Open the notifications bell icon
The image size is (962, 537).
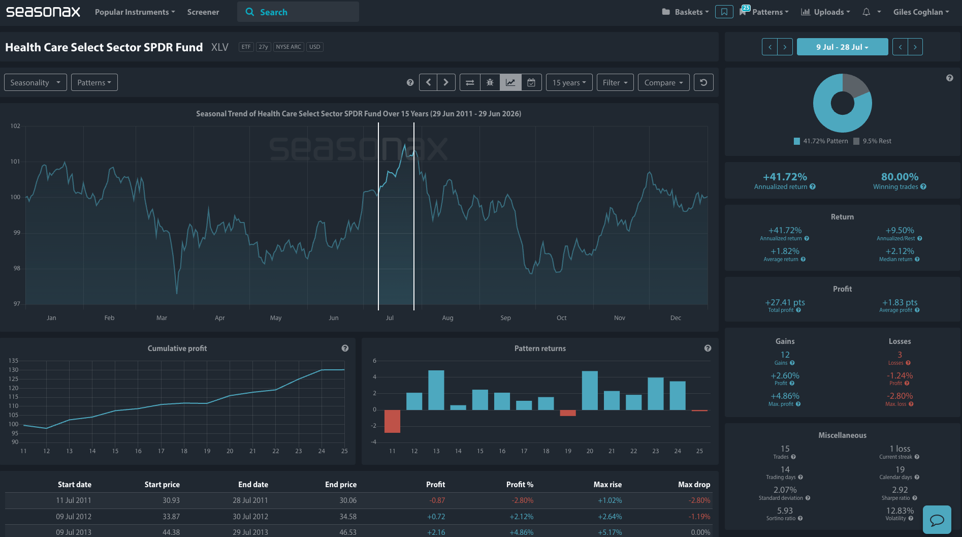tap(866, 12)
